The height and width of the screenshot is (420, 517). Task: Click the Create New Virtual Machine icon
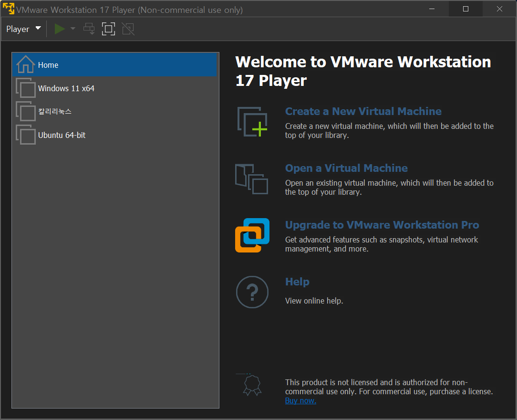click(252, 122)
